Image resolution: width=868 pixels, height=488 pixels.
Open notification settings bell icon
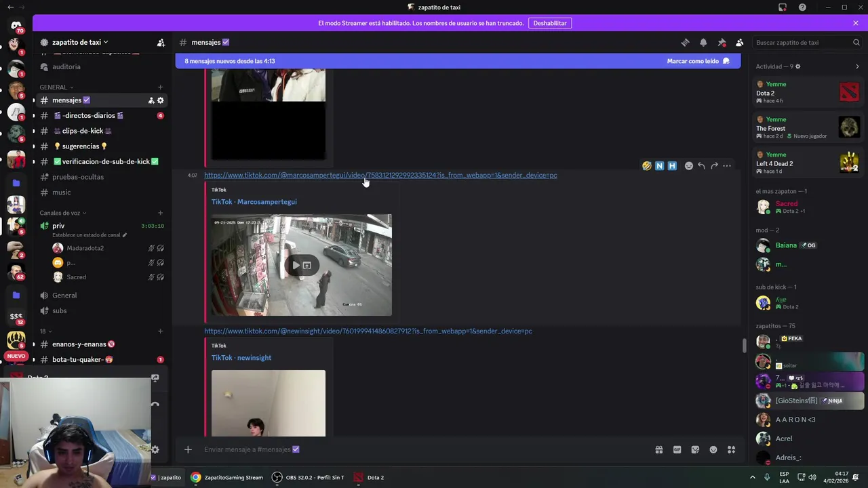(x=703, y=42)
